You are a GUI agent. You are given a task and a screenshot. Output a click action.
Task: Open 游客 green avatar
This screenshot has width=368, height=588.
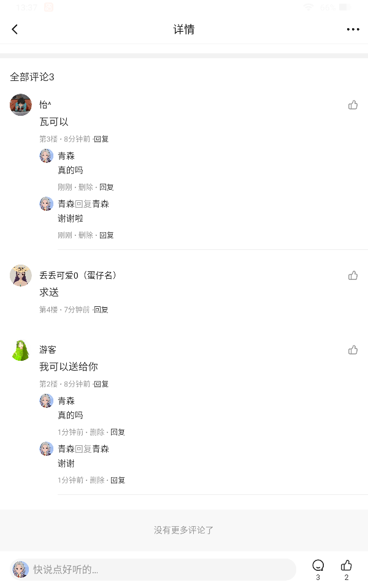(x=21, y=350)
